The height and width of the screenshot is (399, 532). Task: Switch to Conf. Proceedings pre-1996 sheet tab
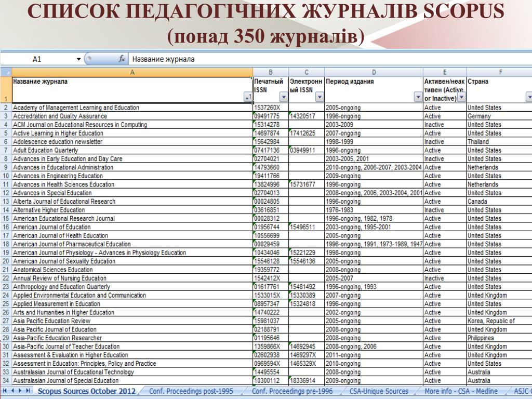pyautogui.click(x=292, y=391)
